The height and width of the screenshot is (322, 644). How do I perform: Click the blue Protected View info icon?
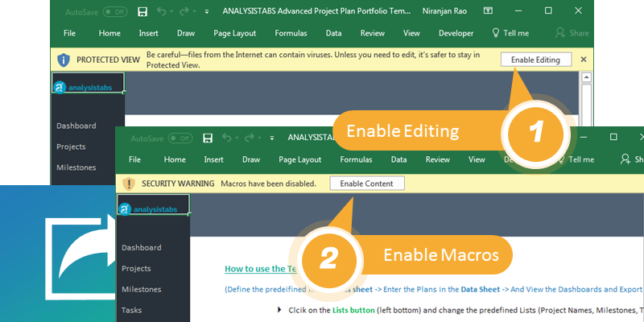pos(64,60)
